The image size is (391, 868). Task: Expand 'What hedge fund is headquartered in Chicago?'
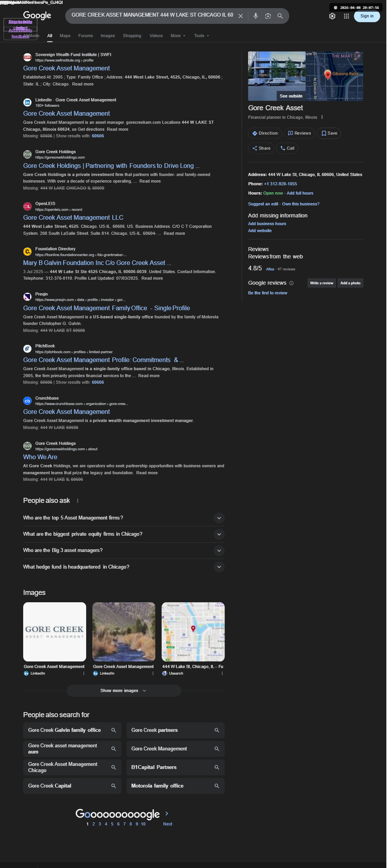point(219,567)
